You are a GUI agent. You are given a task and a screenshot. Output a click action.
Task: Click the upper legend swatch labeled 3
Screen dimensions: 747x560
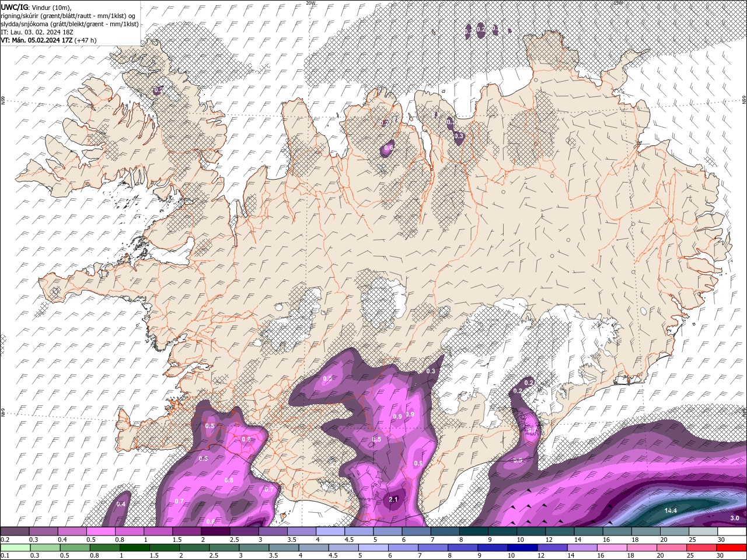coord(273,531)
